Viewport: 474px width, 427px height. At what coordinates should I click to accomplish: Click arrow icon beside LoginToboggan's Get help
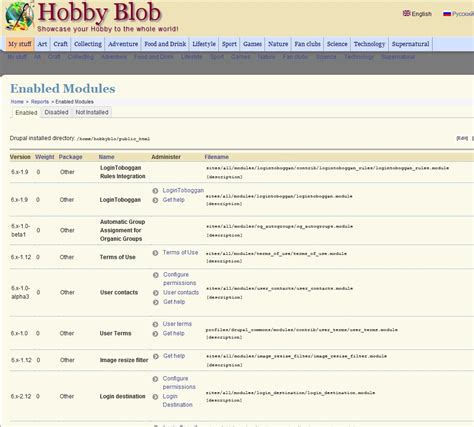point(155,200)
